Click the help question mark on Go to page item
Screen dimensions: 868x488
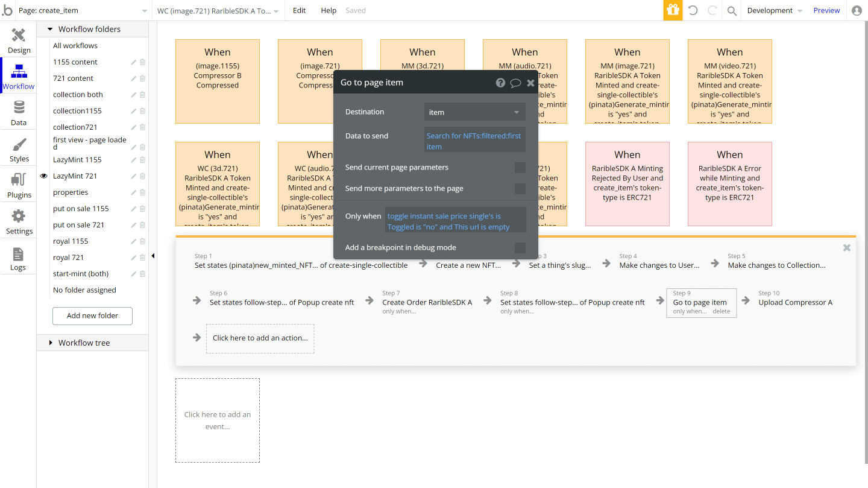point(500,83)
